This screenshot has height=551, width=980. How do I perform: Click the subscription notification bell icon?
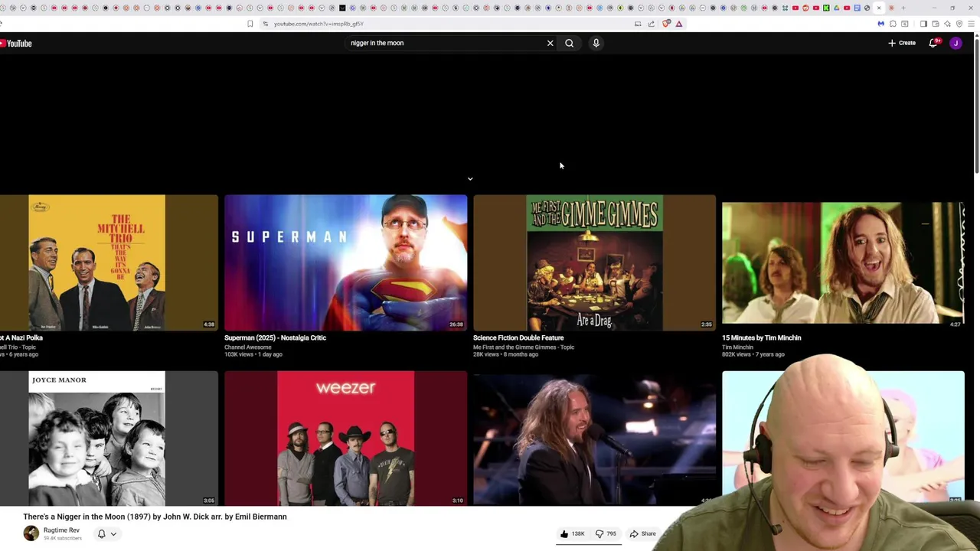(x=101, y=534)
